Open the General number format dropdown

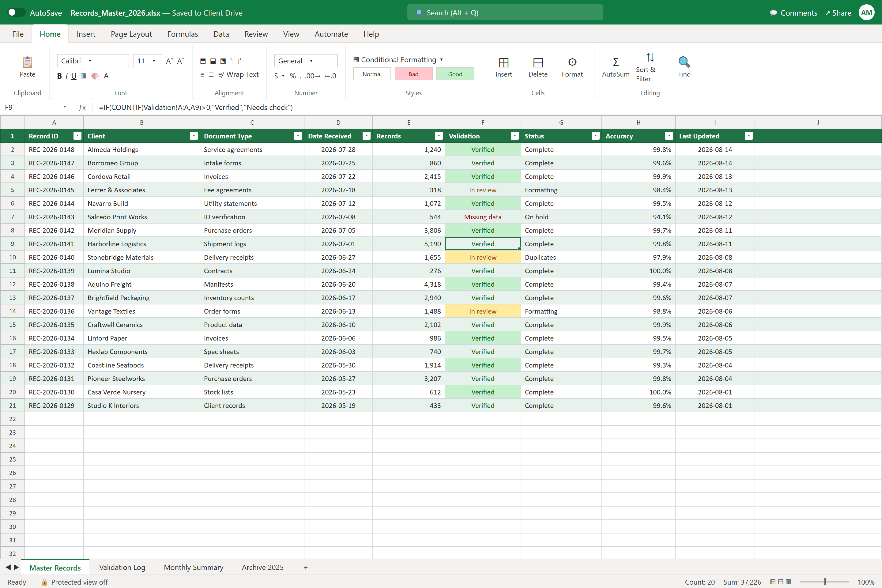coord(306,61)
